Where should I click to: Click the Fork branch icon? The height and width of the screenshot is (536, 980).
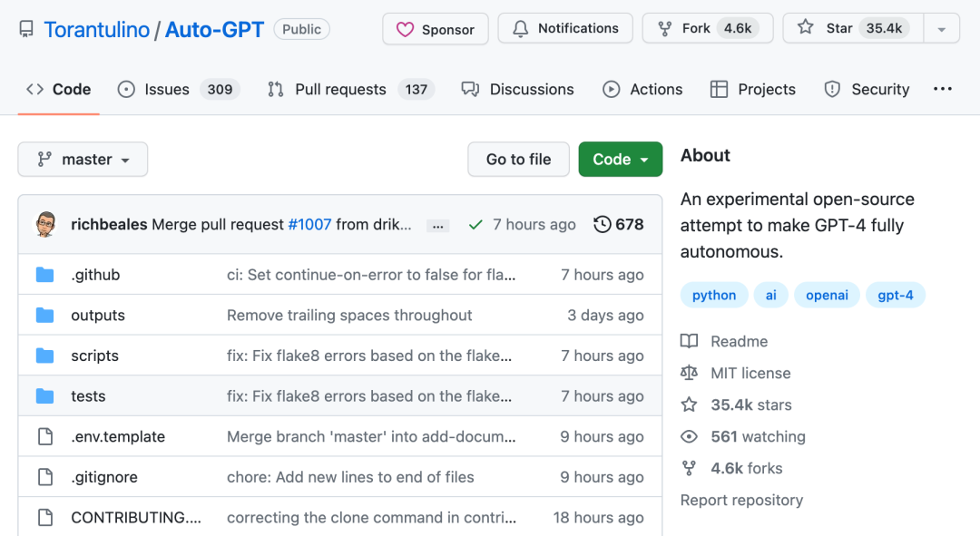click(665, 29)
